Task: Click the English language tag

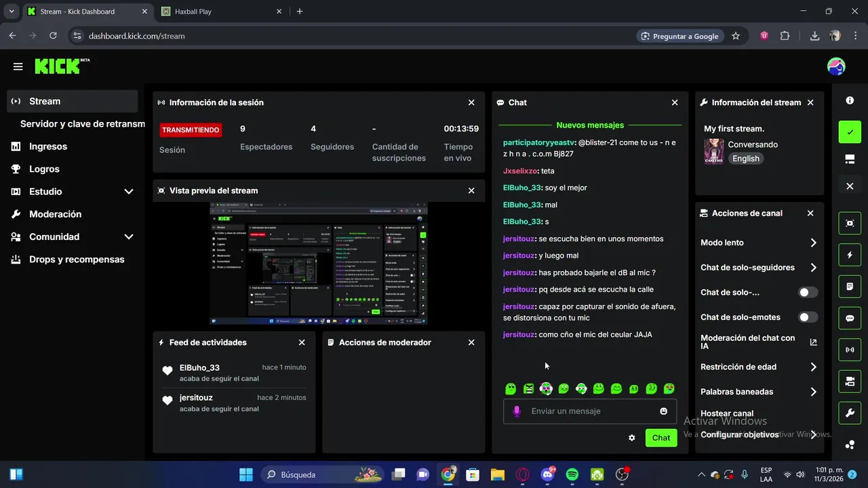Action: pos(746,159)
